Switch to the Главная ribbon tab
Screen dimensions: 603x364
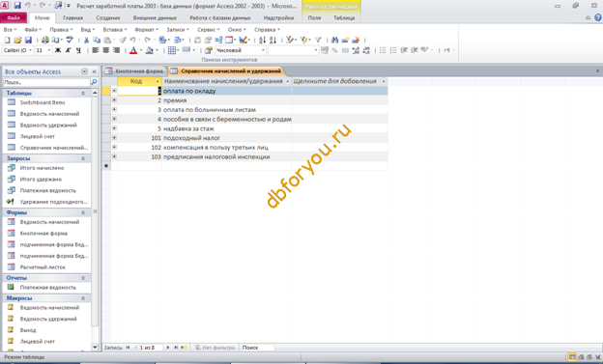click(72, 17)
